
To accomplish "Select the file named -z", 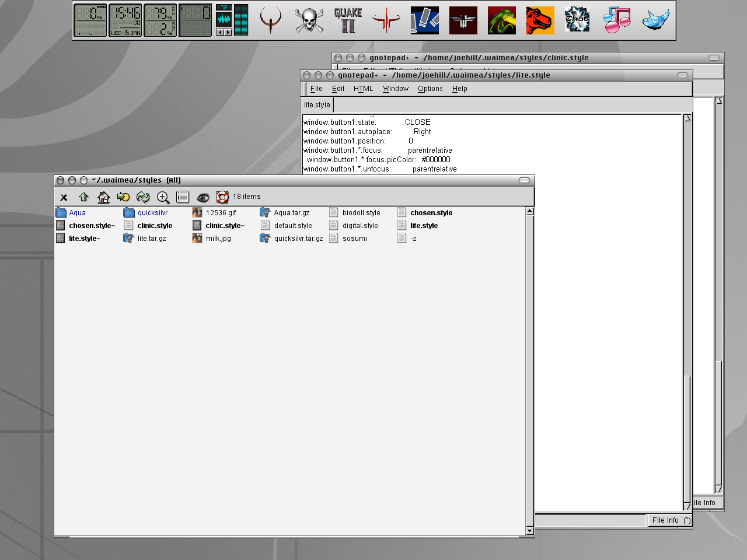I will pyautogui.click(x=407, y=239).
